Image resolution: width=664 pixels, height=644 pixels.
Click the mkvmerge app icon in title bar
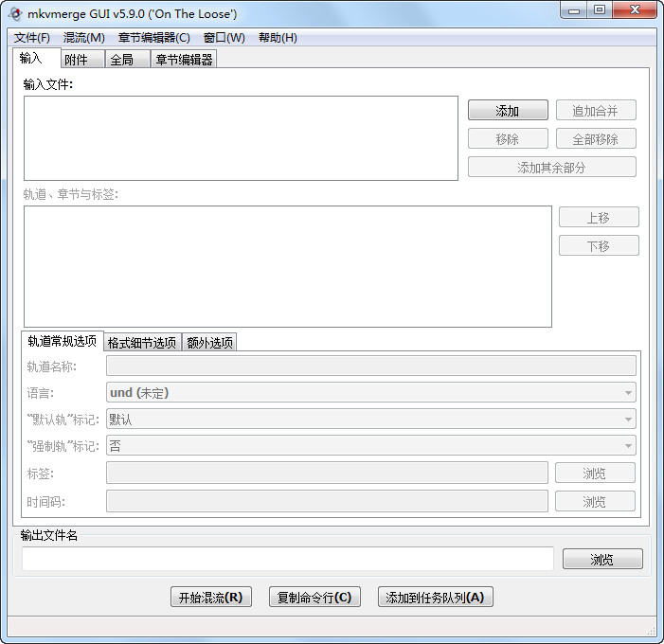16,14
